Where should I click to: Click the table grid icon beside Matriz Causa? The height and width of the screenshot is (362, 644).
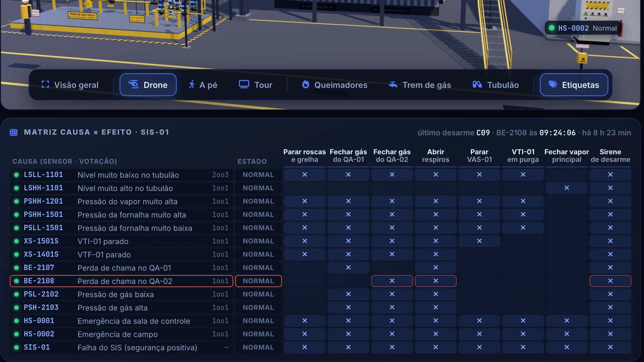point(14,132)
